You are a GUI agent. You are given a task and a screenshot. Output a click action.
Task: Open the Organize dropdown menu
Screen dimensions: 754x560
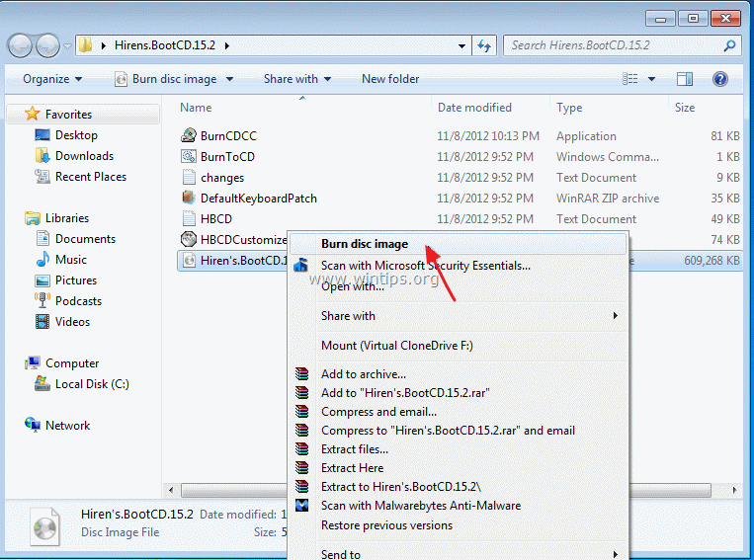tap(52, 79)
